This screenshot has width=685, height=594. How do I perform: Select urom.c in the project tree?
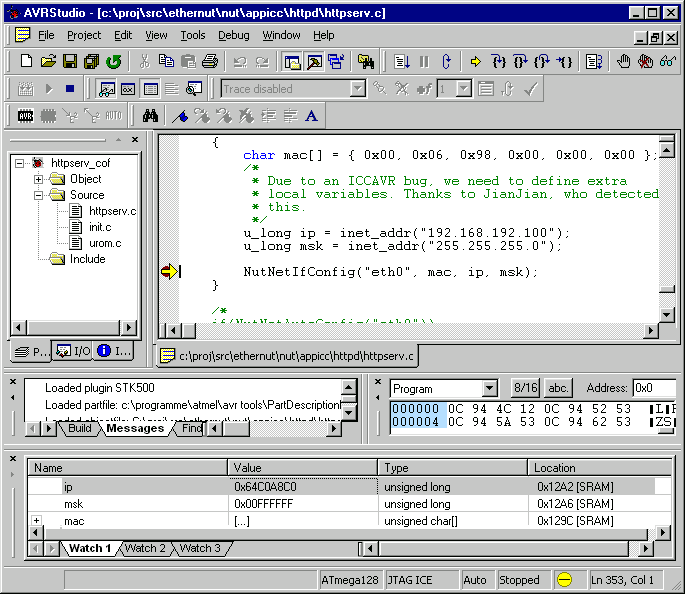pos(105,243)
